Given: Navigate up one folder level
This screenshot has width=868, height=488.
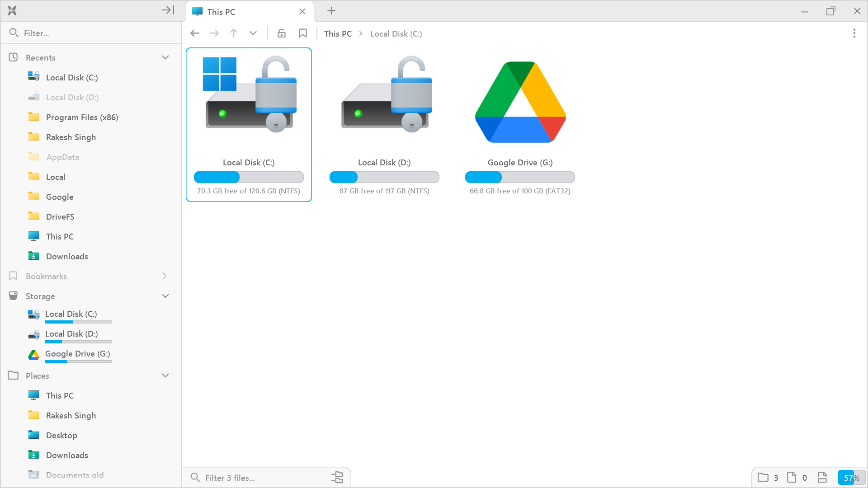Looking at the screenshot, I should tap(233, 33).
